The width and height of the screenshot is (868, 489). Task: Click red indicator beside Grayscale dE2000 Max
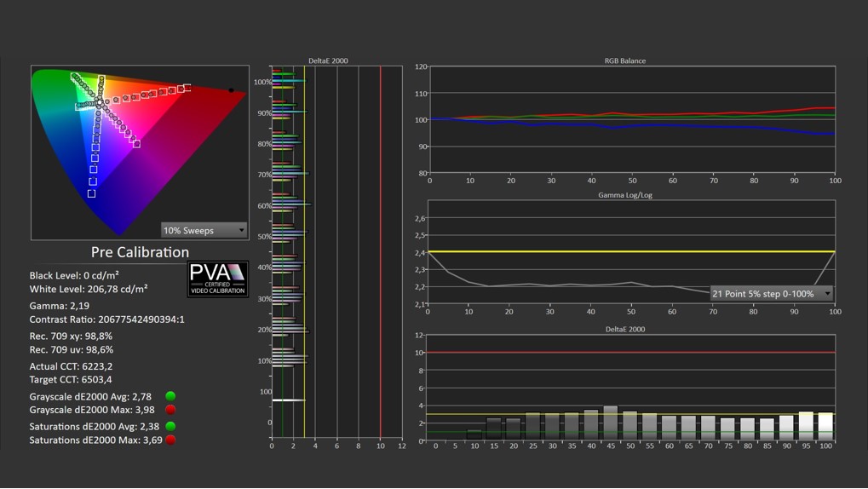[x=170, y=410]
